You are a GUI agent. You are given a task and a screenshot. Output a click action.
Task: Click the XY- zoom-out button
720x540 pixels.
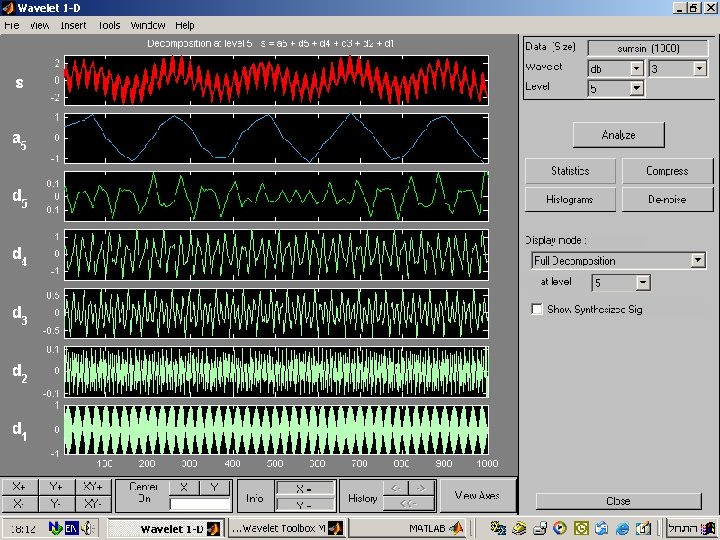pos(93,504)
